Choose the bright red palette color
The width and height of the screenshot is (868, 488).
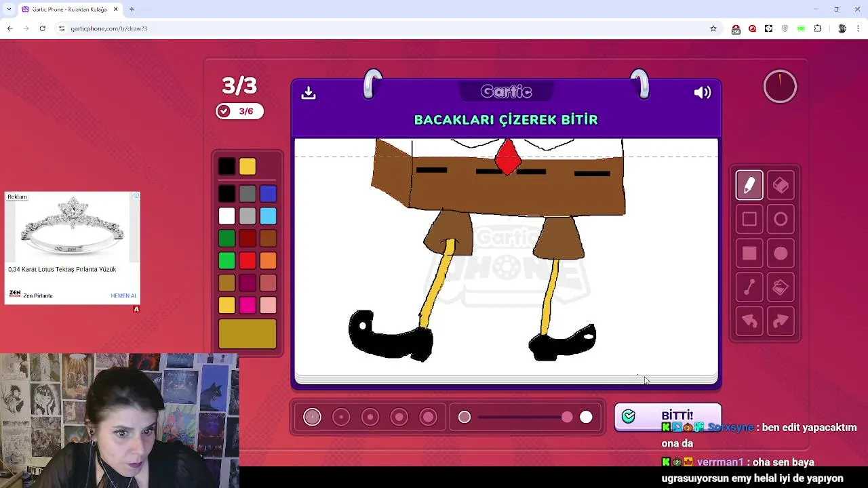[248, 261]
